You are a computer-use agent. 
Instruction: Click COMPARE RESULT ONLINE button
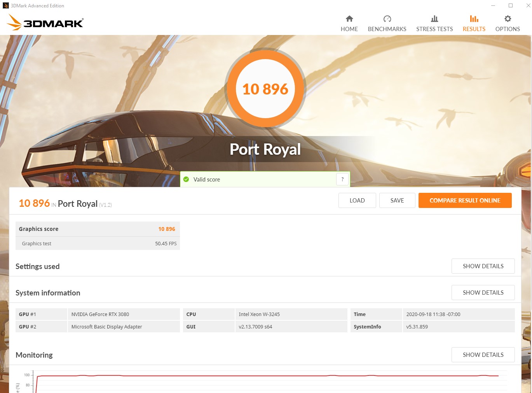point(465,201)
